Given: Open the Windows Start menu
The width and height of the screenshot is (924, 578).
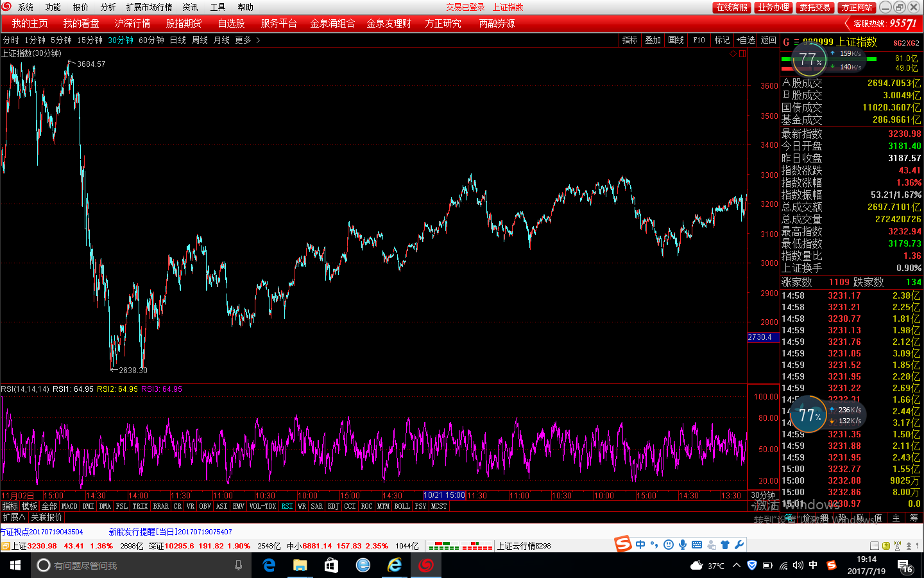Looking at the screenshot, I should (x=15, y=565).
